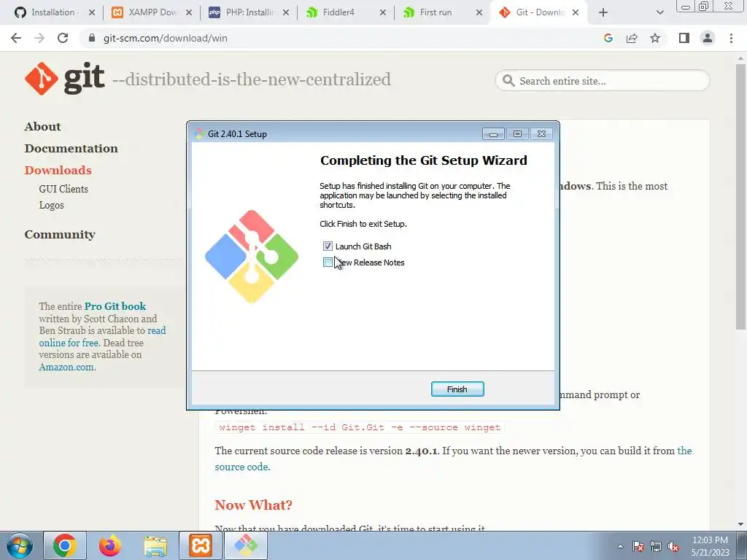Screen dimensions: 747x560
Task: Tick the View Release Notes checkbox
Action: [x=328, y=262]
